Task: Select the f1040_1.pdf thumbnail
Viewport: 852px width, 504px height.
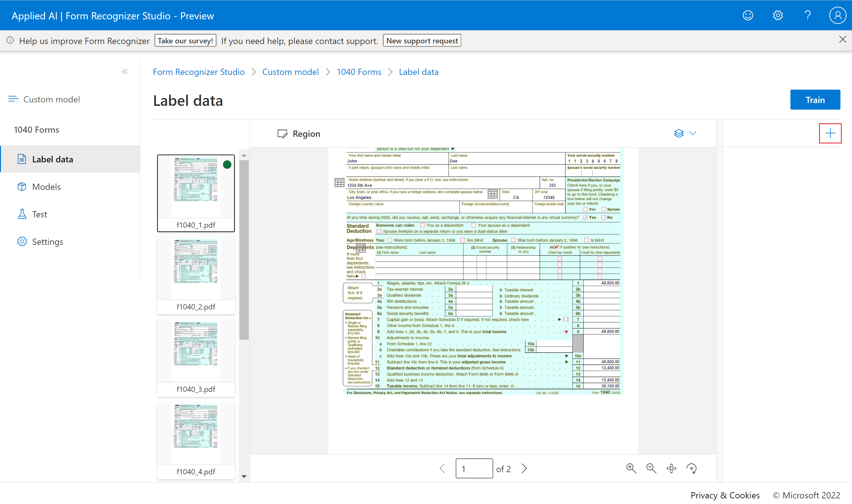Action: coord(196,193)
